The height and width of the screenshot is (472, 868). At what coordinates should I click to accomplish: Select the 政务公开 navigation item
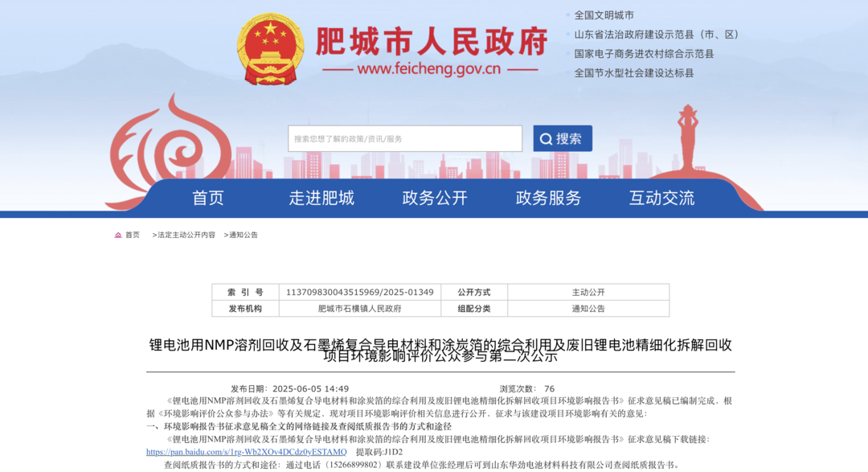click(x=435, y=198)
